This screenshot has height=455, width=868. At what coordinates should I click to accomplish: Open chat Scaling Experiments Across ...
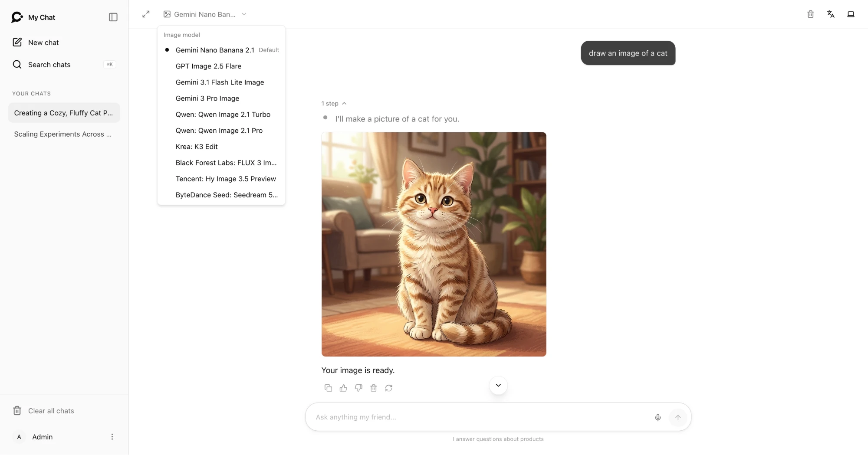64,134
